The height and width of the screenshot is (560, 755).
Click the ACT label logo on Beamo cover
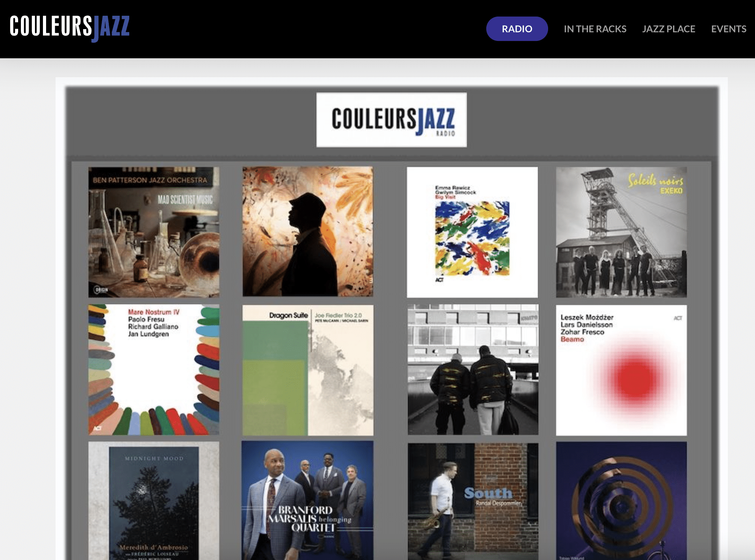pos(677,318)
